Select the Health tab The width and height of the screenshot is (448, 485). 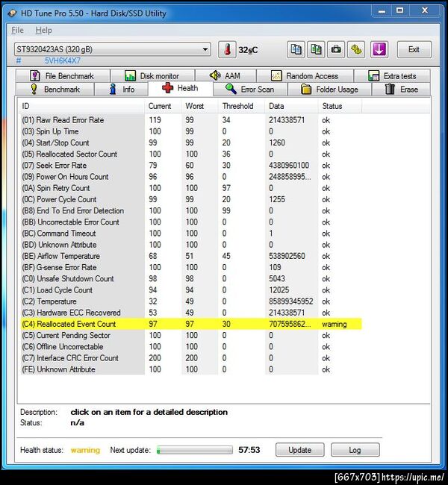[x=181, y=89]
